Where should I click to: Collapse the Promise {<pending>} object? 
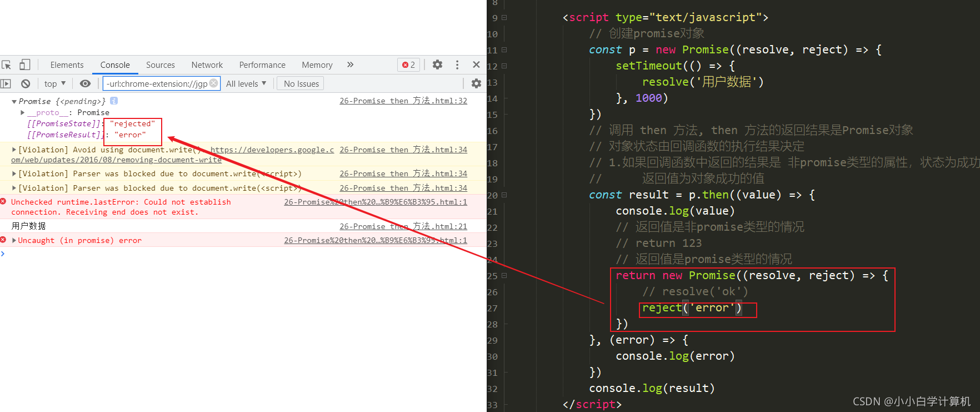point(14,101)
